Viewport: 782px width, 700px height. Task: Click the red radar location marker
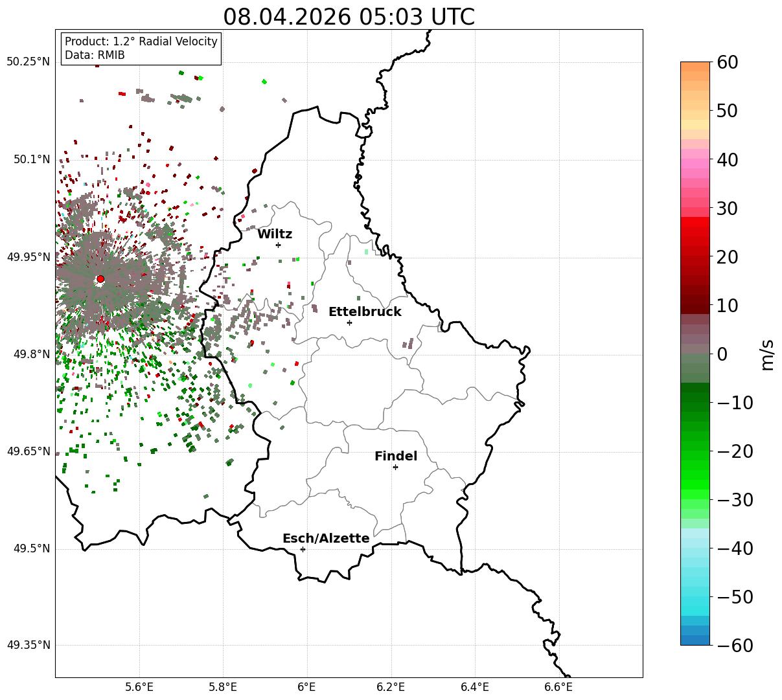pos(100,279)
